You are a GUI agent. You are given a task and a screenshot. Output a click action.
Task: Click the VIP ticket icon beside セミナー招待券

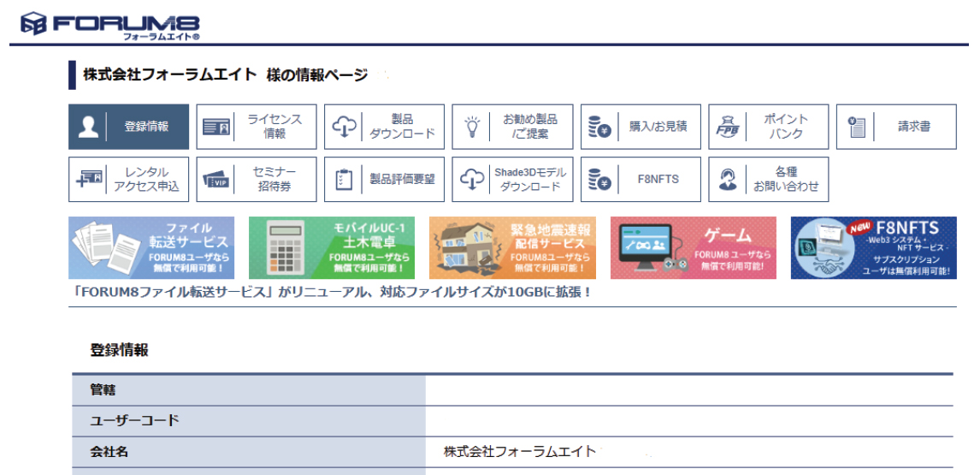click(217, 181)
